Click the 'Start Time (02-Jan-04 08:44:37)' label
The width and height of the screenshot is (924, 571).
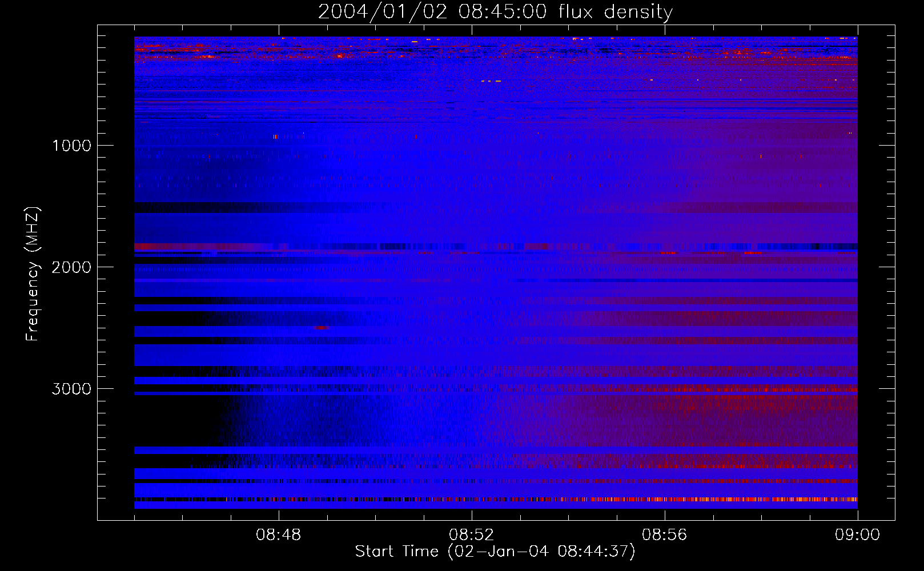pyautogui.click(x=495, y=552)
